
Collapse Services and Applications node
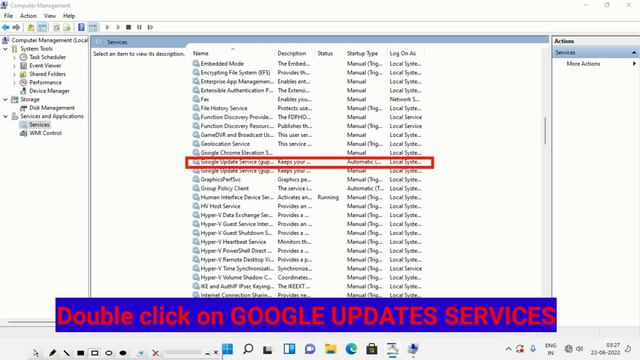[6, 116]
